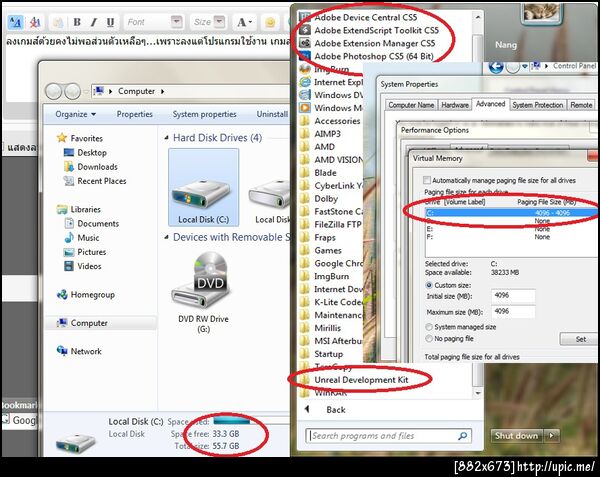Toggle italic formatting in the editor

(x=94, y=22)
